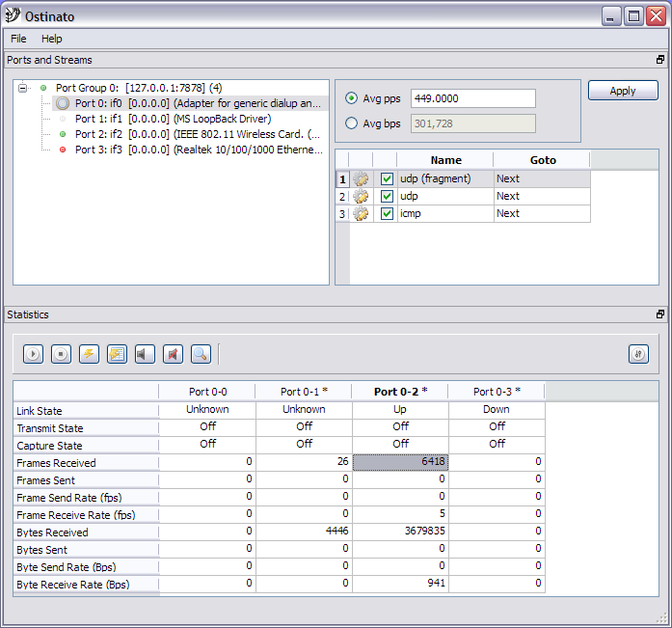Screen dimensions: 672x628
Task: Undock the Ports and Streams panel
Action: tap(660, 60)
